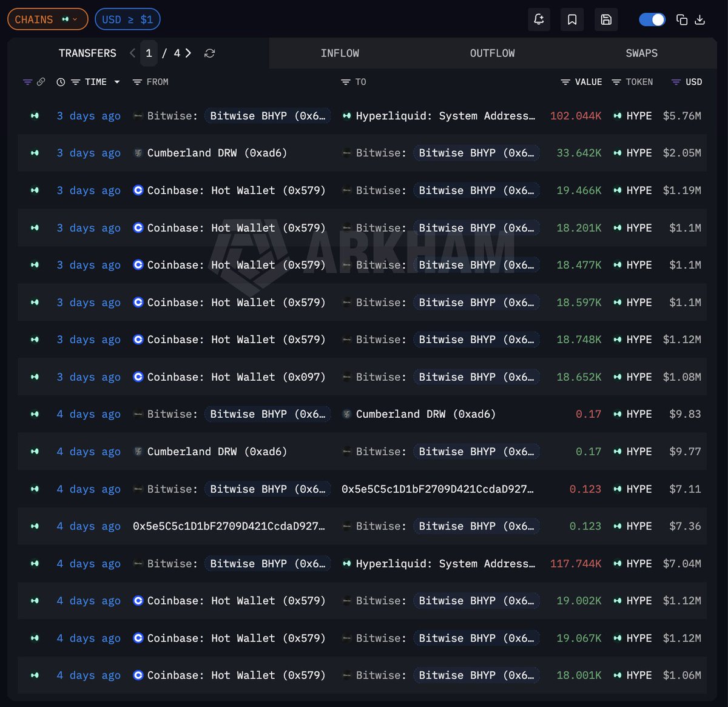
Task: Open the Hyperliquid: System Address link for $5.76M
Action: pyautogui.click(x=445, y=116)
